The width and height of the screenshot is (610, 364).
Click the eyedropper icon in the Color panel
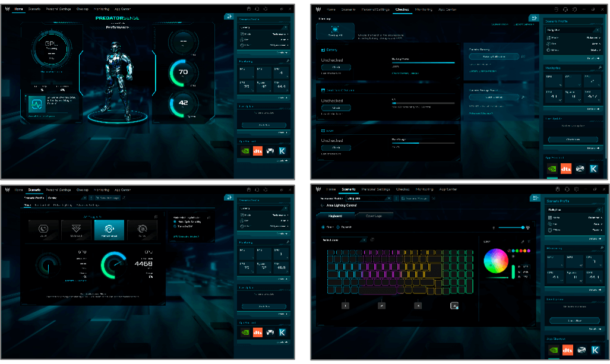tap(523, 242)
